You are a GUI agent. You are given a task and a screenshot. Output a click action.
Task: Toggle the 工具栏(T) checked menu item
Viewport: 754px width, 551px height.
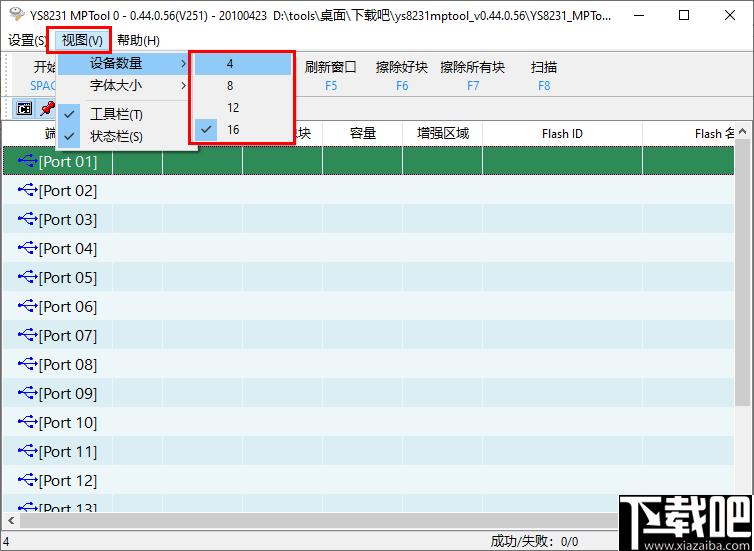[123, 114]
